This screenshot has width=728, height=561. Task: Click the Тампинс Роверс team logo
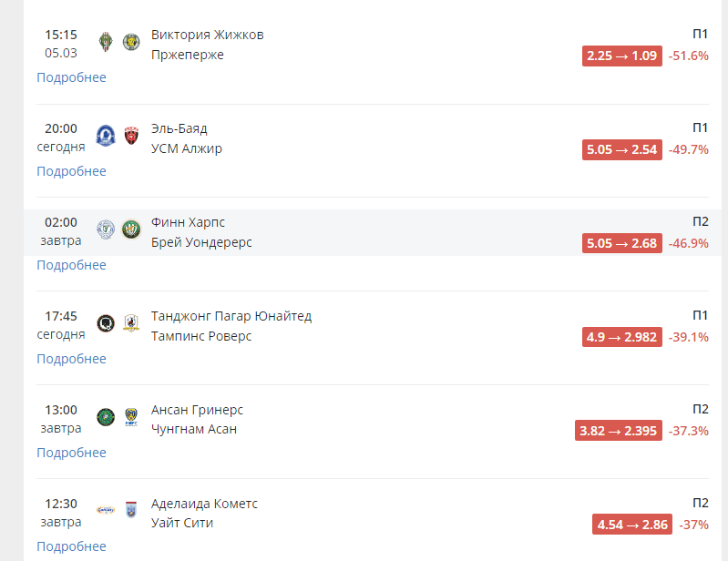pyautogui.click(x=131, y=323)
